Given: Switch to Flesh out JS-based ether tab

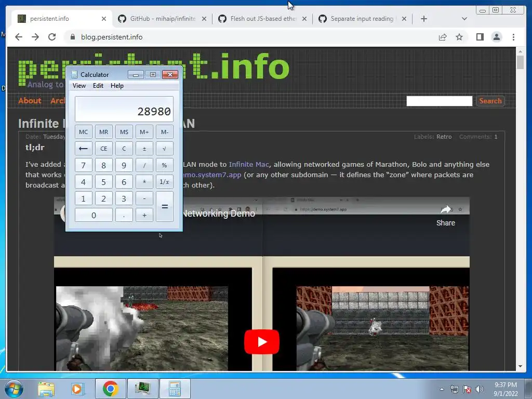Looking at the screenshot, I should coord(262,19).
